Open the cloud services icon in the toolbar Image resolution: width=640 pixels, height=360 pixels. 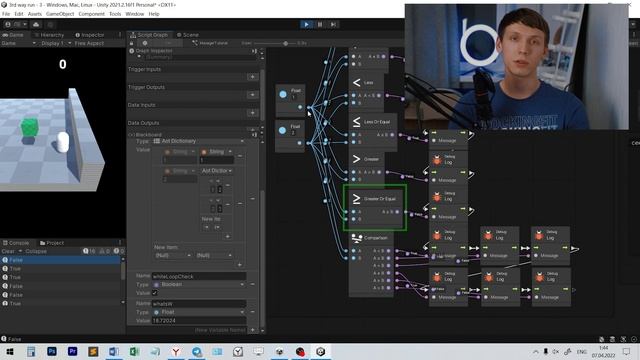(36, 24)
